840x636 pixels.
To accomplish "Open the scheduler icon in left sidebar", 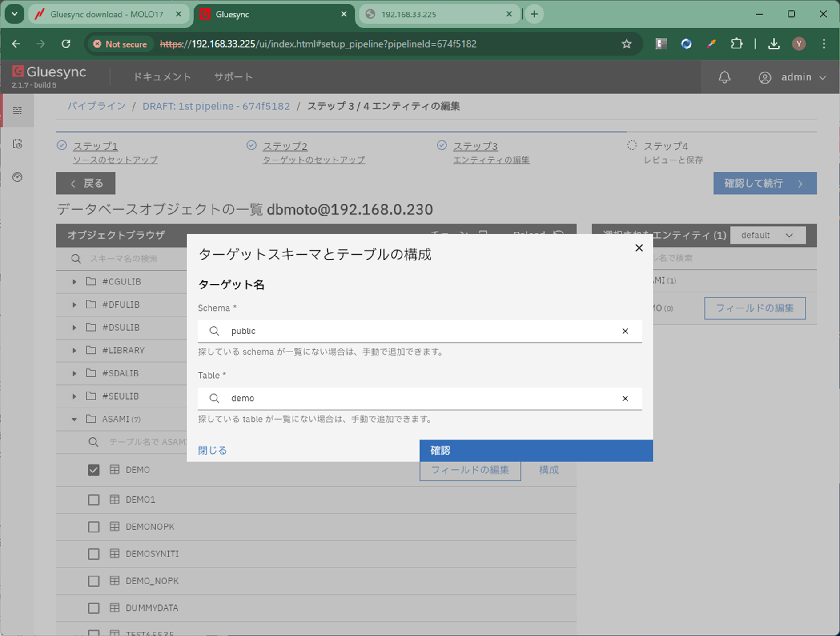I will tap(17, 144).
